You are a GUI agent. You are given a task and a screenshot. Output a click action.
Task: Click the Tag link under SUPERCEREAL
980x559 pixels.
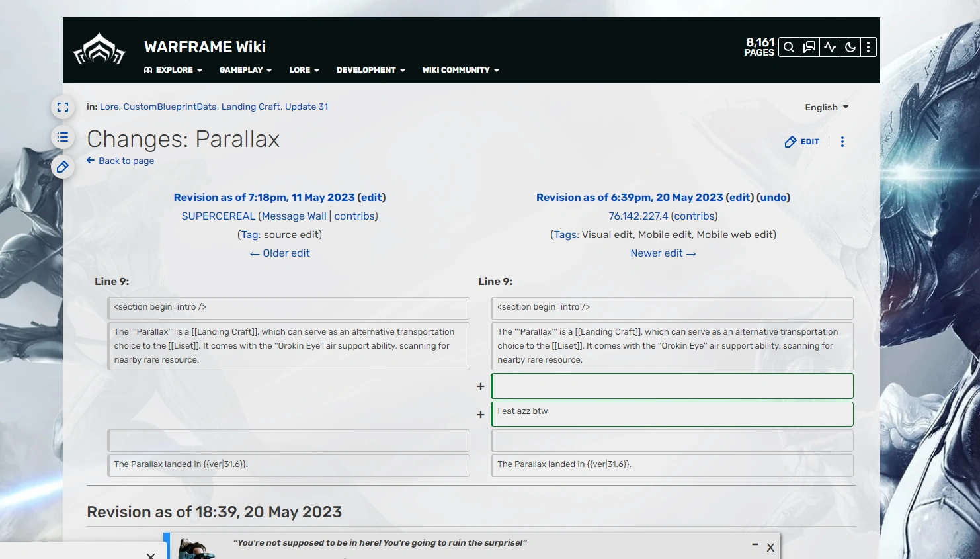point(249,235)
